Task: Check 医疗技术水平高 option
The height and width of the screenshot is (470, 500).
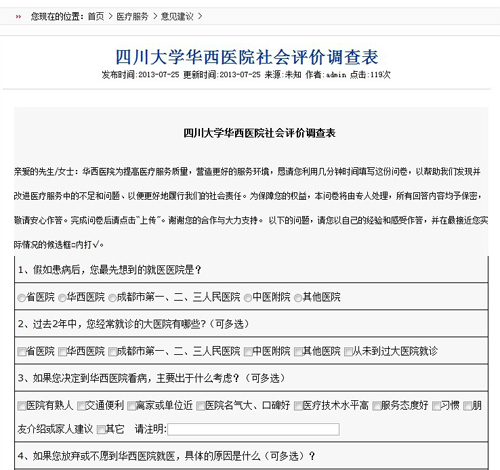Action: click(298, 406)
